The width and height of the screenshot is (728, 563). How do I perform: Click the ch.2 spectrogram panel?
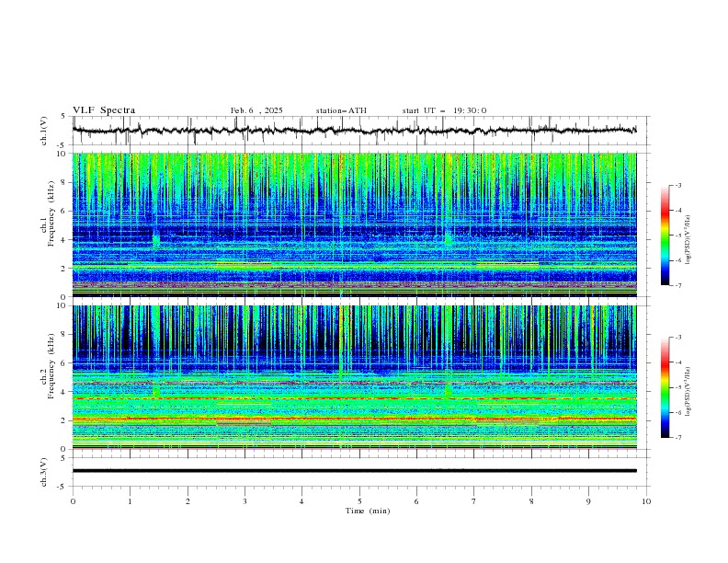pos(354,377)
